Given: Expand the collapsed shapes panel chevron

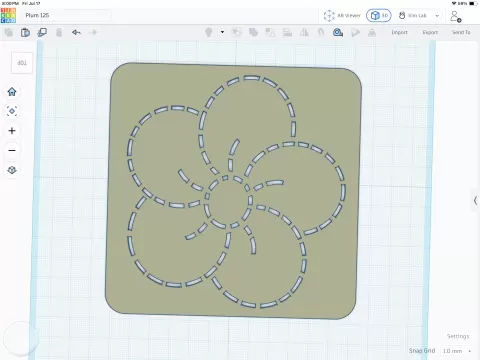Looking at the screenshot, I should tap(475, 200).
